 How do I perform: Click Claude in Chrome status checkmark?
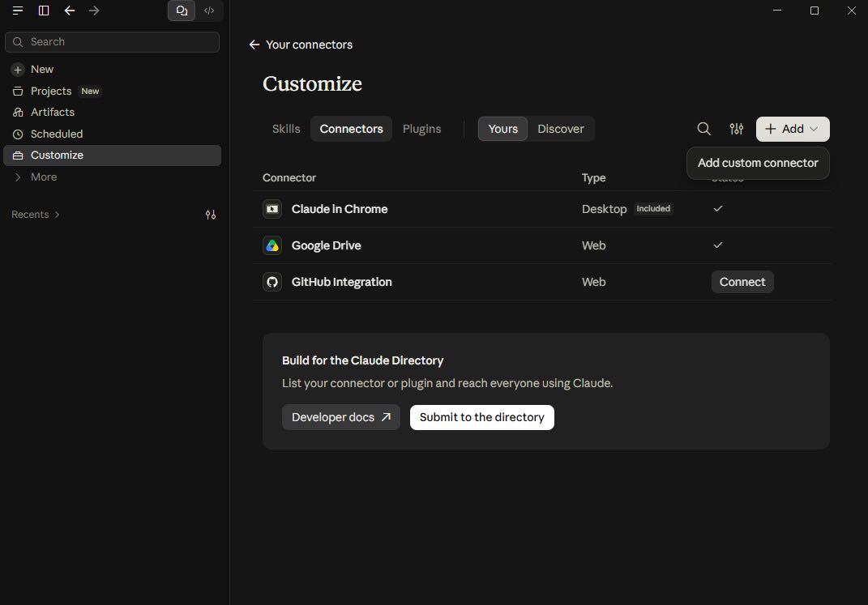[718, 208]
